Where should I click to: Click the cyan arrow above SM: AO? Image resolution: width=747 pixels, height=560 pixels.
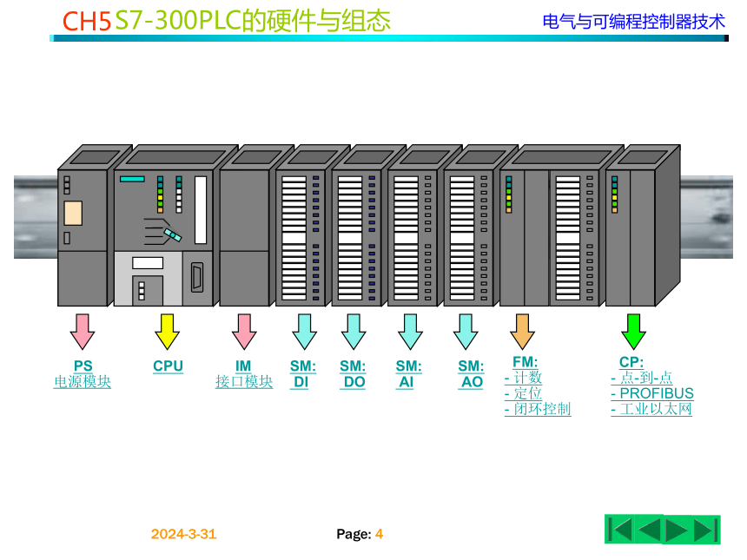[x=466, y=332]
